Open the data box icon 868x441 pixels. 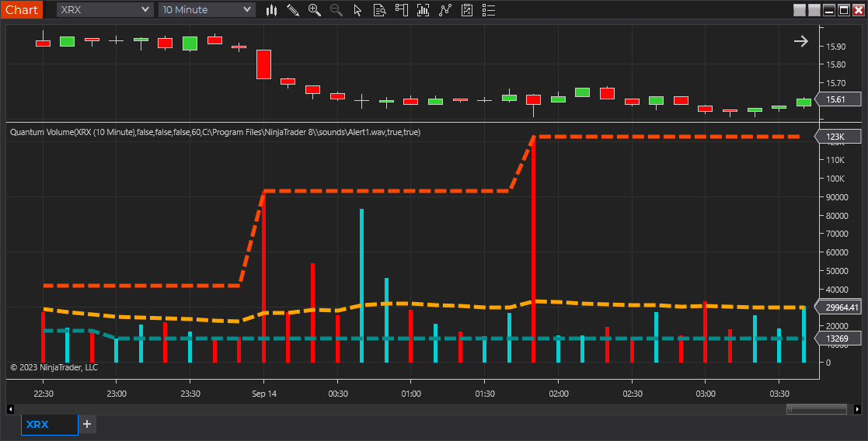pos(380,10)
